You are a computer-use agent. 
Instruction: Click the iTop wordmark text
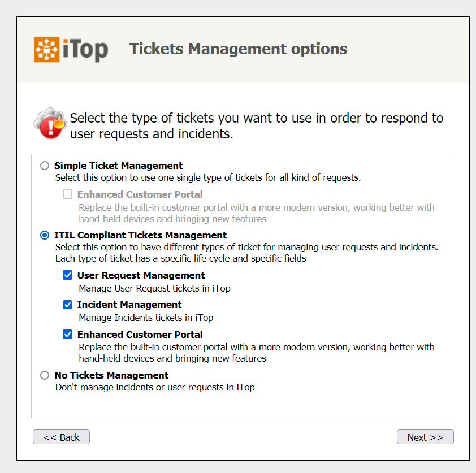[x=85, y=50]
